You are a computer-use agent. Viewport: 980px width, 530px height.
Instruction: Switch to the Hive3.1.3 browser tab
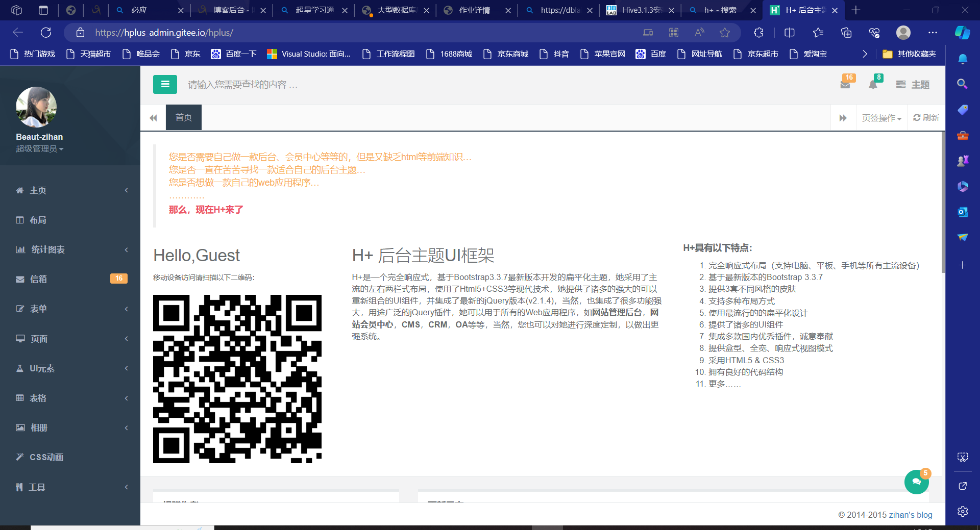(641, 10)
